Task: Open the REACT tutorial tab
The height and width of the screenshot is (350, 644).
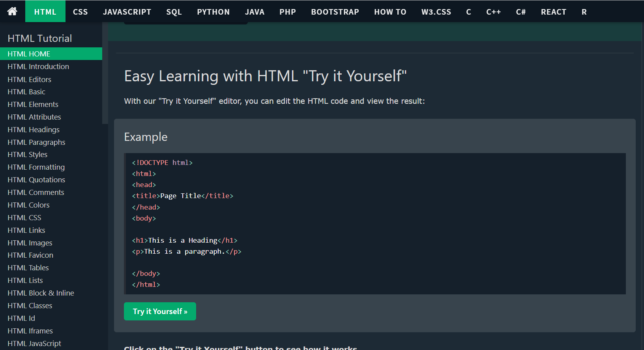Action: click(x=554, y=11)
